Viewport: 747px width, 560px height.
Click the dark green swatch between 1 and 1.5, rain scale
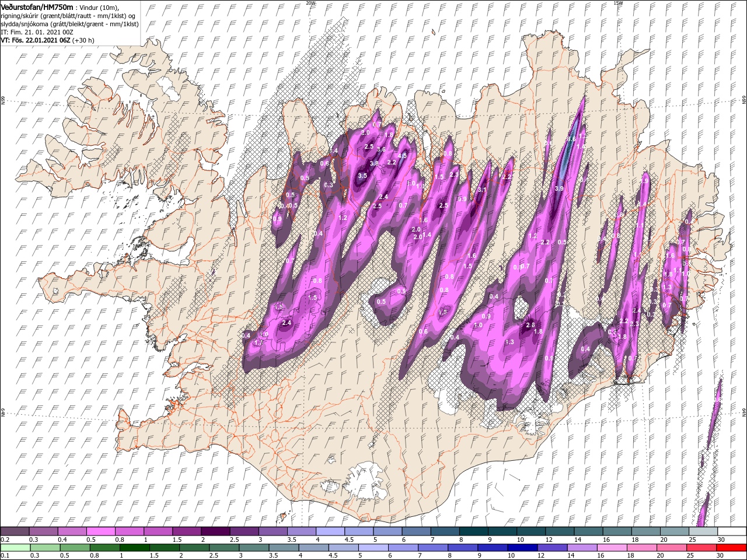(136, 548)
